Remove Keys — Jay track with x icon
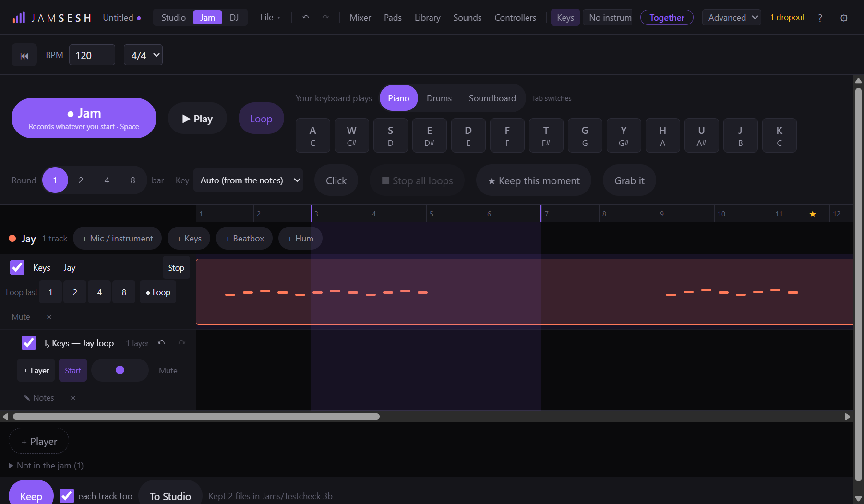 pyautogui.click(x=49, y=317)
